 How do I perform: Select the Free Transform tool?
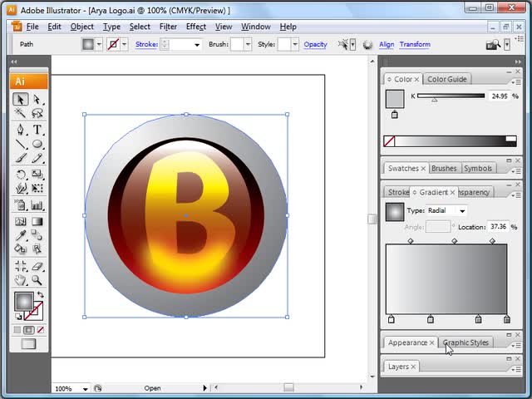(x=37, y=189)
